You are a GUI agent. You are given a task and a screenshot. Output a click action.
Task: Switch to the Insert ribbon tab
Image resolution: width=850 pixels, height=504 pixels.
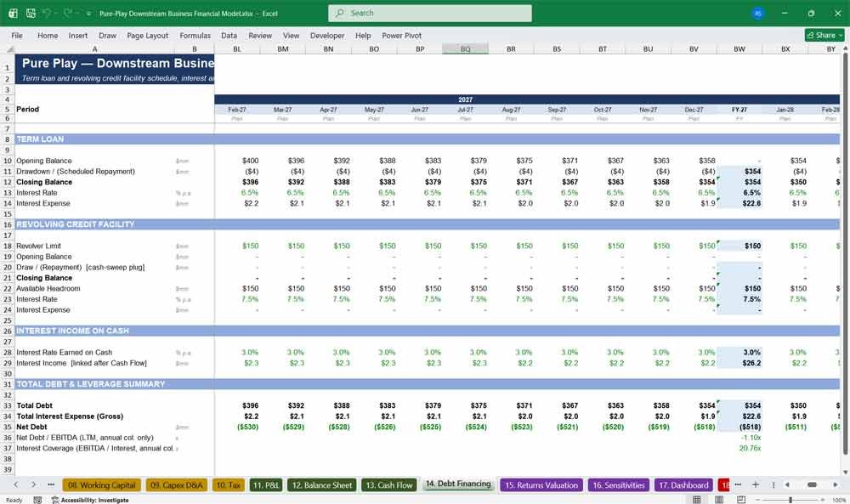pyautogui.click(x=78, y=35)
